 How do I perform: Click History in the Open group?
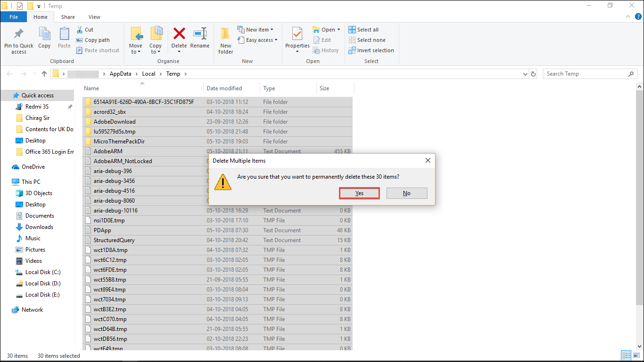(326, 50)
